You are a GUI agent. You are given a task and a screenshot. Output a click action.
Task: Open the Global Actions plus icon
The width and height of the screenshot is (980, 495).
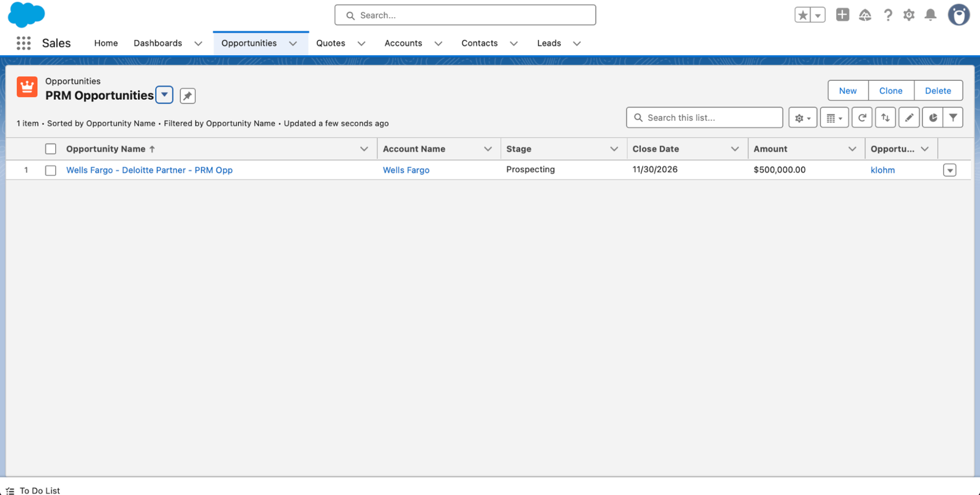point(843,15)
